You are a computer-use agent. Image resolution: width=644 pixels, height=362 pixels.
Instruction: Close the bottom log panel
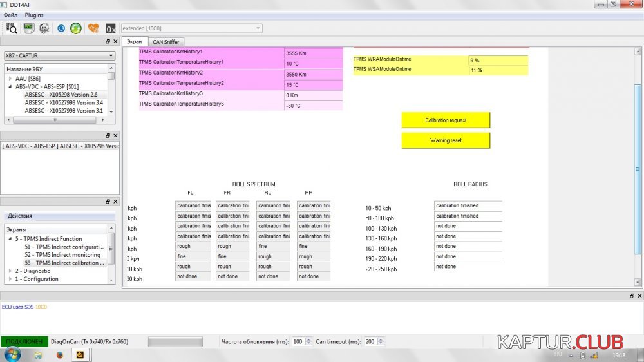(639, 296)
